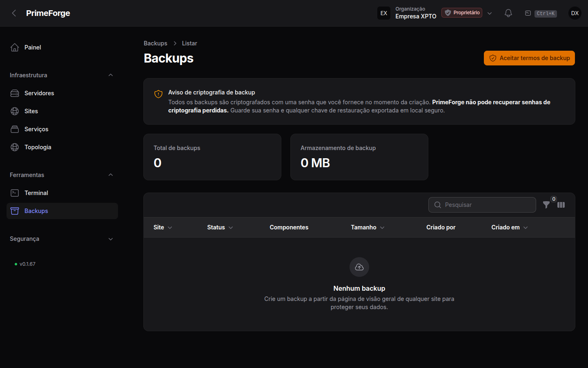
Task: Collapse the Infraestrutura section
Action: 111,75
